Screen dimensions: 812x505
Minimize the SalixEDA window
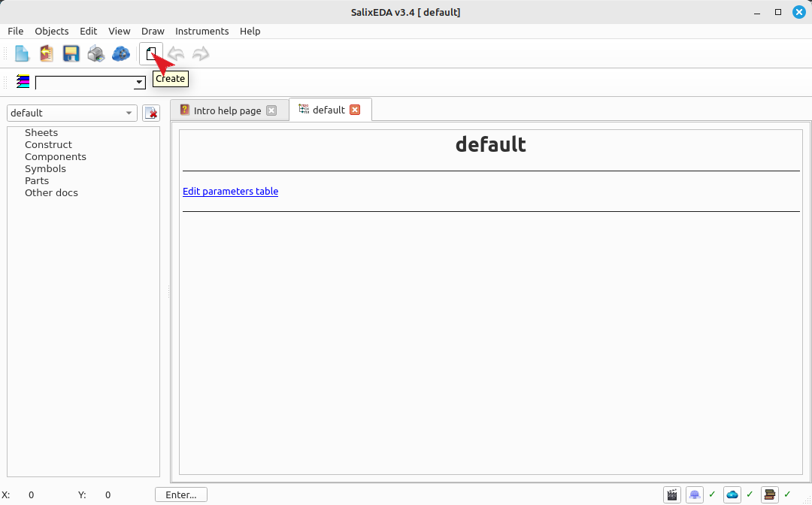pyautogui.click(x=757, y=13)
